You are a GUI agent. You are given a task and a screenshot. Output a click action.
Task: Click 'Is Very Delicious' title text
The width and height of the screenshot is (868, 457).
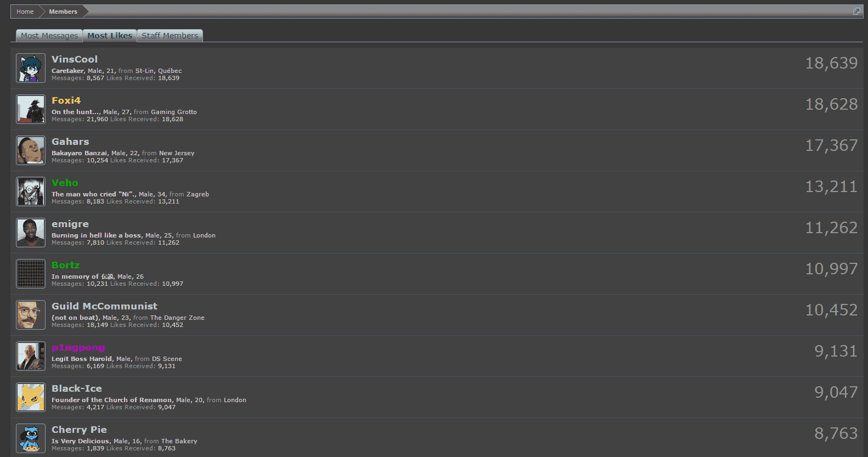click(x=80, y=441)
